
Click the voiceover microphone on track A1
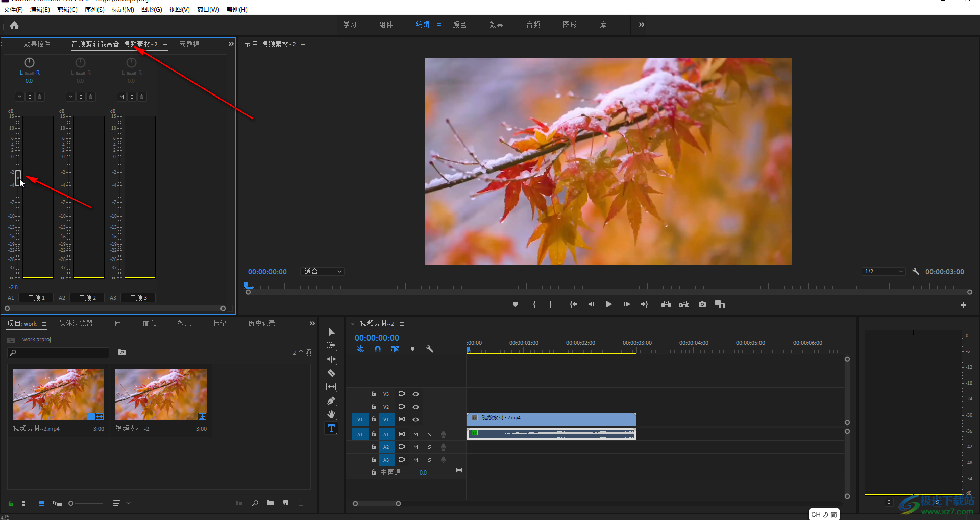click(443, 434)
